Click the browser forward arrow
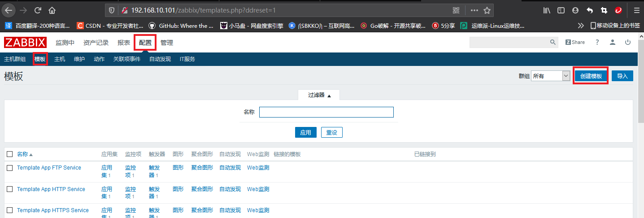 tap(23, 10)
